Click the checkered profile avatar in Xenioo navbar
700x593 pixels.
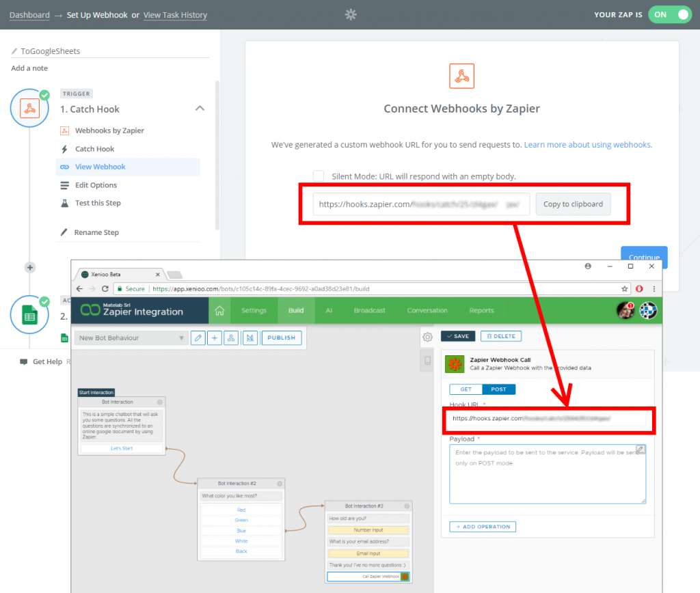[x=648, y=311]
